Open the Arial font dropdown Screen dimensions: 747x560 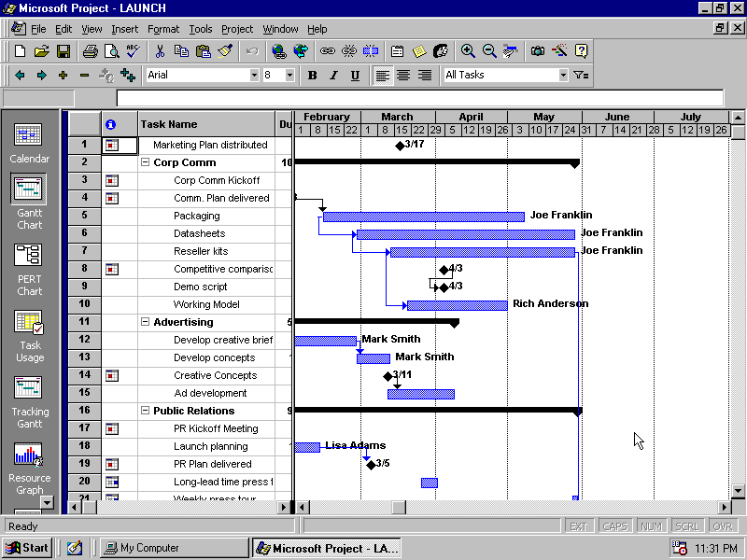tap(254, 76)
